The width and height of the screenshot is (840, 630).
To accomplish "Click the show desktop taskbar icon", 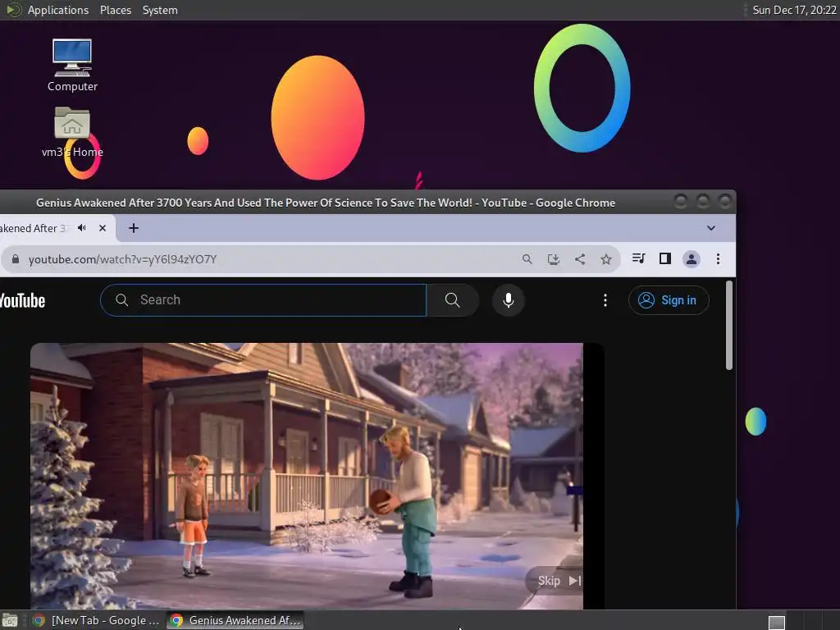I will pyautogui.click(x=10, y=620).
